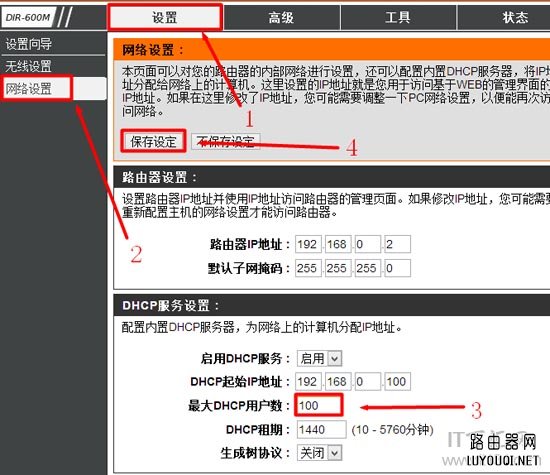The height and width of the screenshot is (475, 550).
Task: Open the 工具 tab
Action: tap(398, 17)
